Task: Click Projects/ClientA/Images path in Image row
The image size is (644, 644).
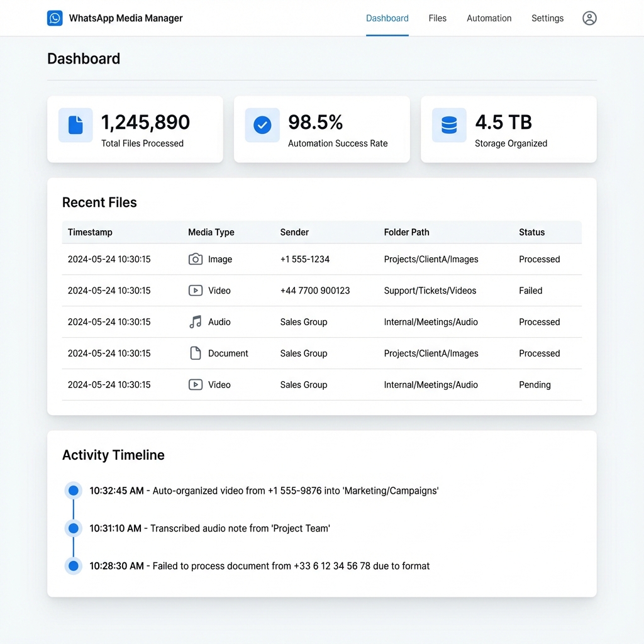Action: pos(431,259)
